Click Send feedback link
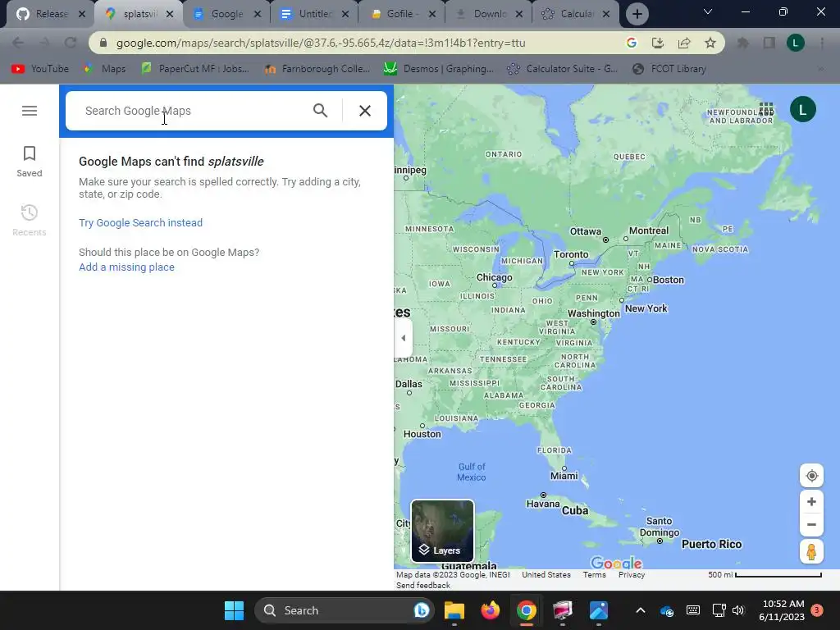The height and width of the screenshot is (630, 840). (423, 586)
